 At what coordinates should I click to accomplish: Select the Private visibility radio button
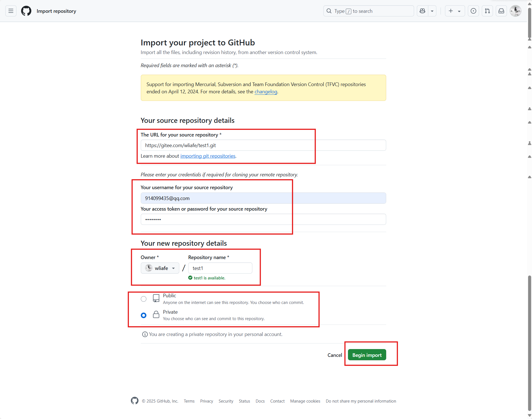[x=144, y=315]
